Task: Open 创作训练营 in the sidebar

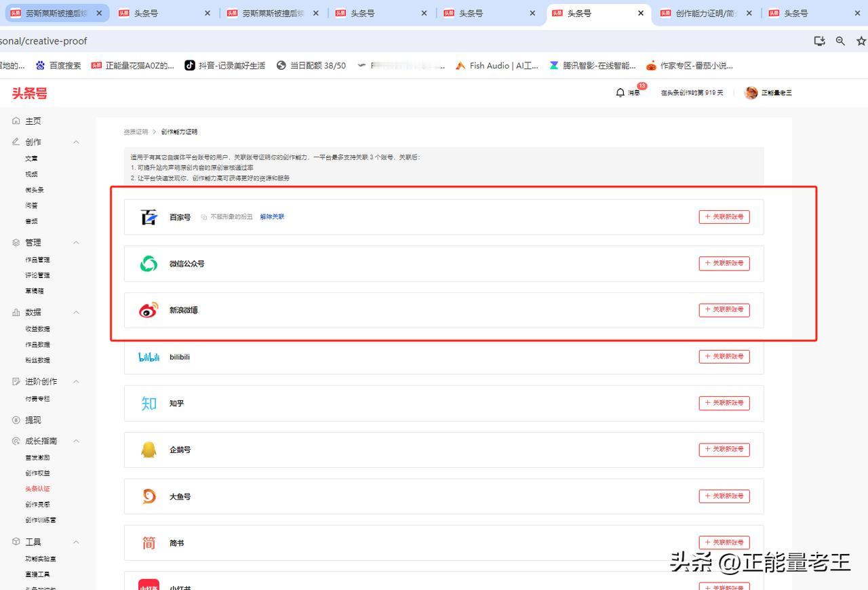Action: pos(41,520)
